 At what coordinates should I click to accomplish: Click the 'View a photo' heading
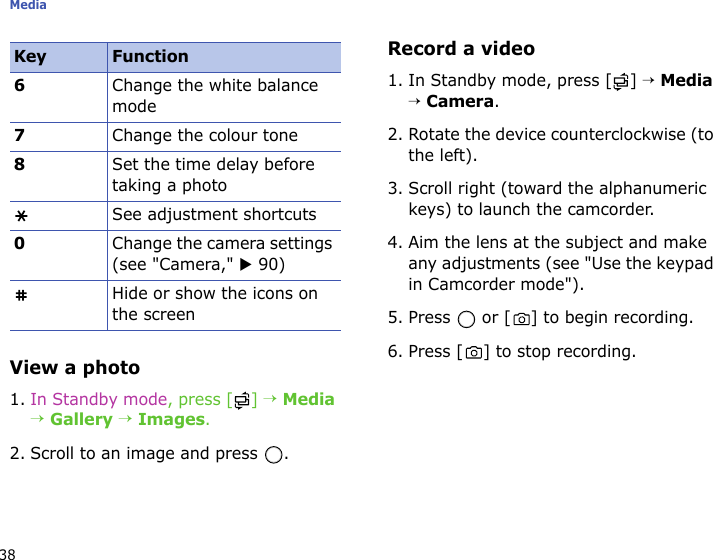77,368
